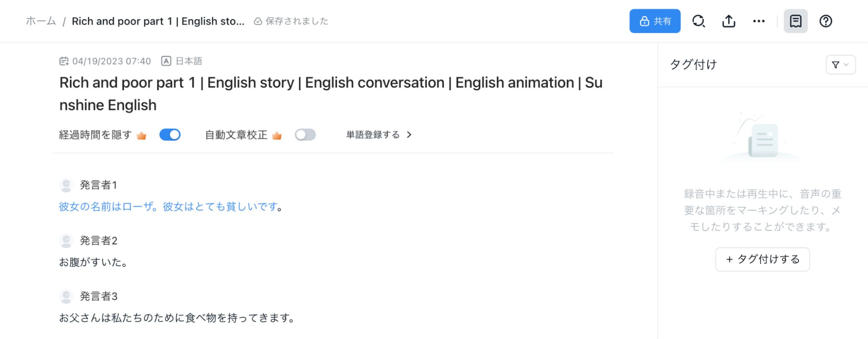
Task: Enable the 自動文章校正 toggle
Action: [305, 135]
